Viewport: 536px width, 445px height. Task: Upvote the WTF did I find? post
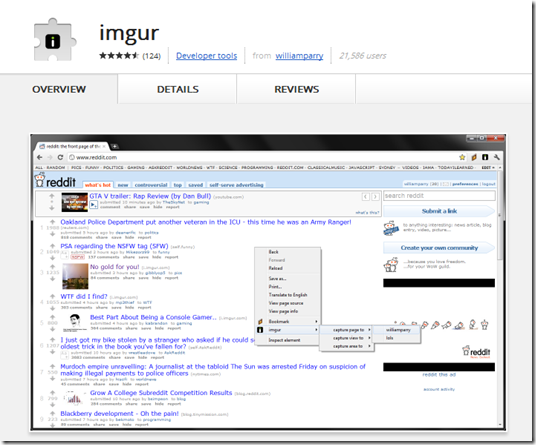click(52, 296)
